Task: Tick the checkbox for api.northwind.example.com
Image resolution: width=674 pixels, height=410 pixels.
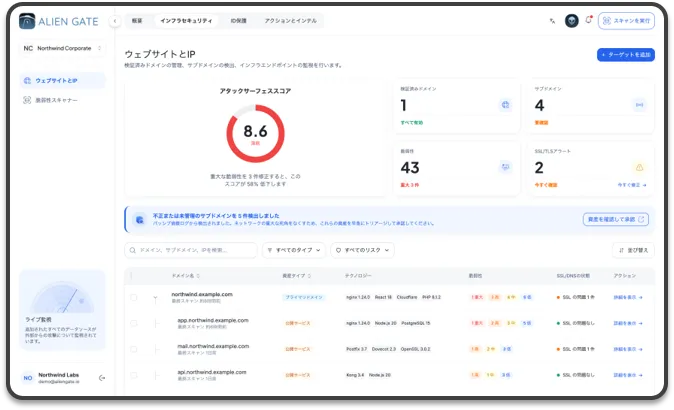Action: coord(134,375)
